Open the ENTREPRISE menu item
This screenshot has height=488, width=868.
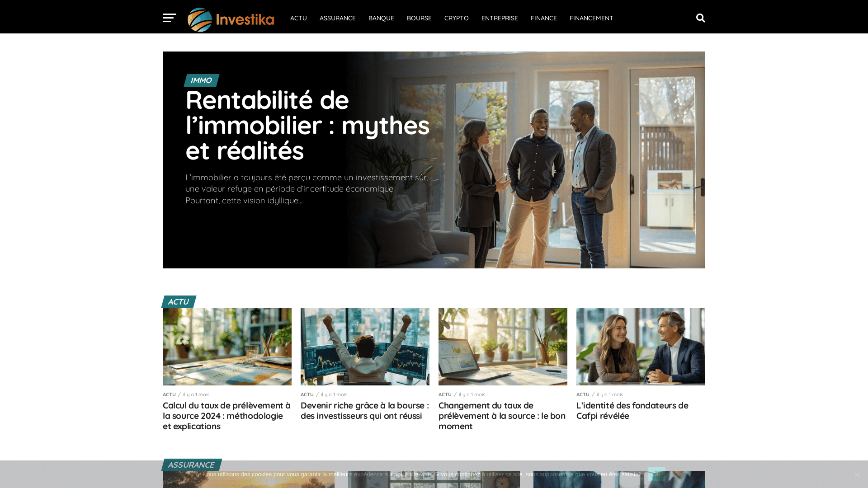[x=500, y=18]
